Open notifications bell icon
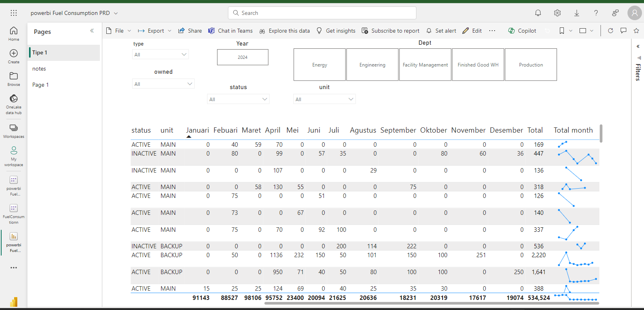This screenshot has height=310, width=644. click(538, 13)
